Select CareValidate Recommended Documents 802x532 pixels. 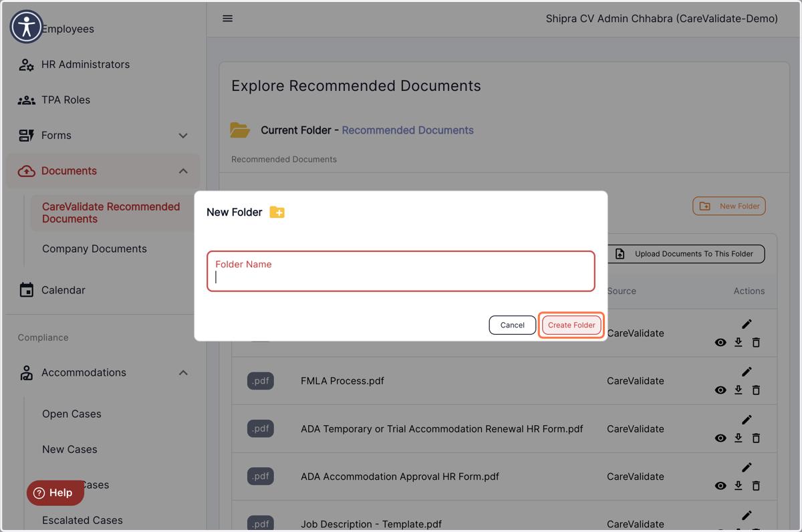tap(111, 213)
